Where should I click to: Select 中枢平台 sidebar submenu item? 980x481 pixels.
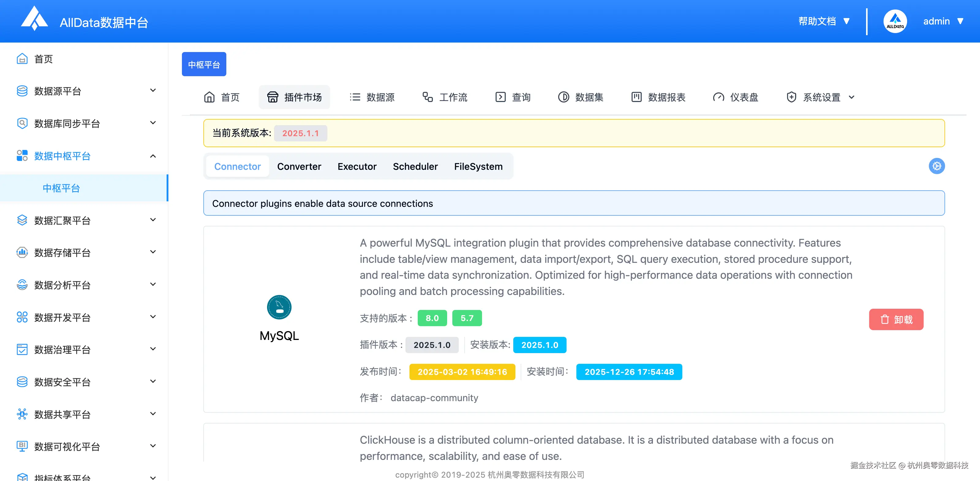[x=61, y=188]
